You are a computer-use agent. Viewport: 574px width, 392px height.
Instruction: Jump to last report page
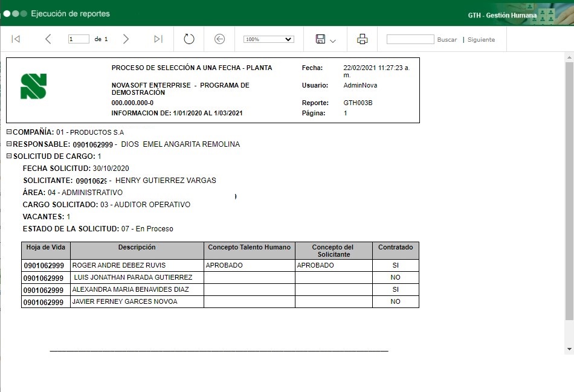tap(158, 39)
